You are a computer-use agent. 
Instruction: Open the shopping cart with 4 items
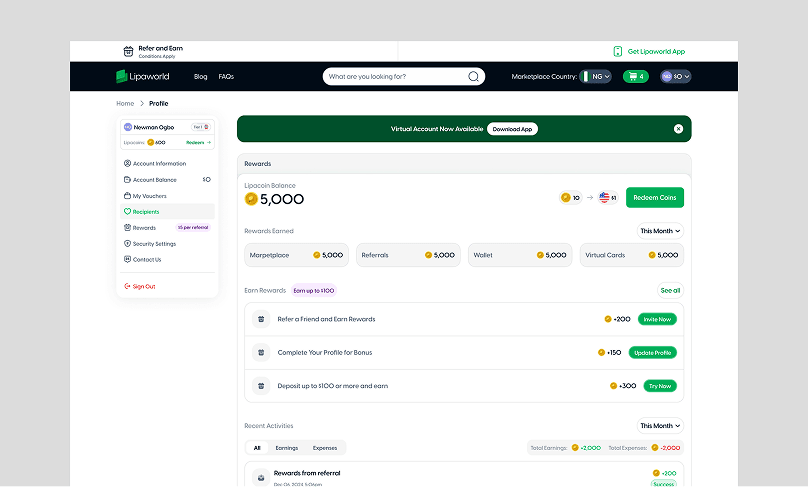click(635, 76)
